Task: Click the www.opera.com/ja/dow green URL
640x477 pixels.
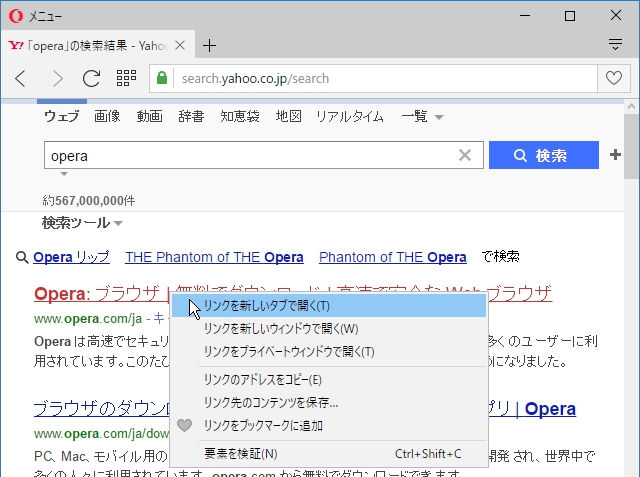Action: 101,433
